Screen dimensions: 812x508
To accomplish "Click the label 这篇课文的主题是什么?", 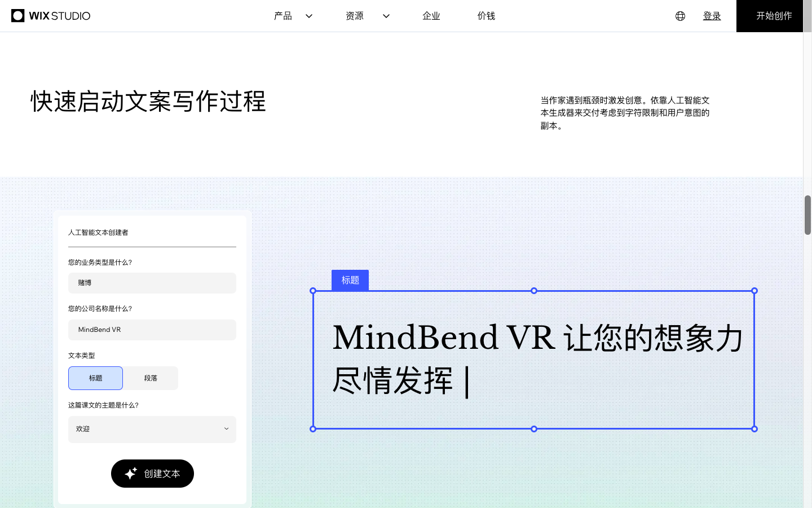I will (x=103, y=405).
